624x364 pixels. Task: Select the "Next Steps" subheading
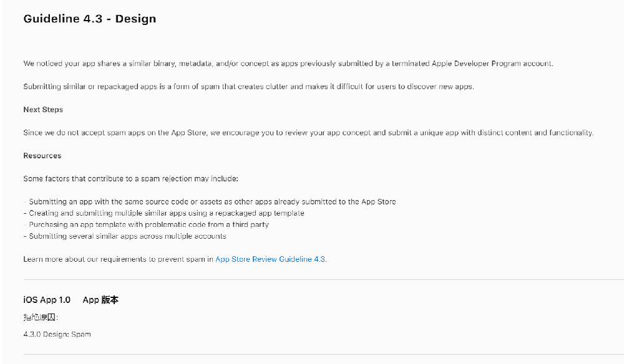(43, 110)
